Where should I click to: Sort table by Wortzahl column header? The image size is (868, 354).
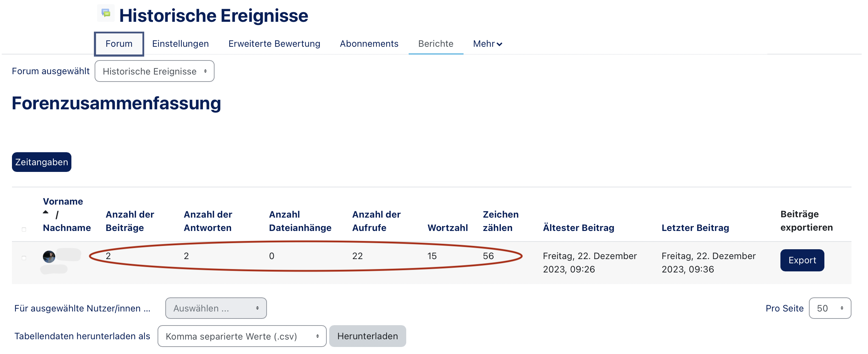pyautogui.click(x=447, y=228)
